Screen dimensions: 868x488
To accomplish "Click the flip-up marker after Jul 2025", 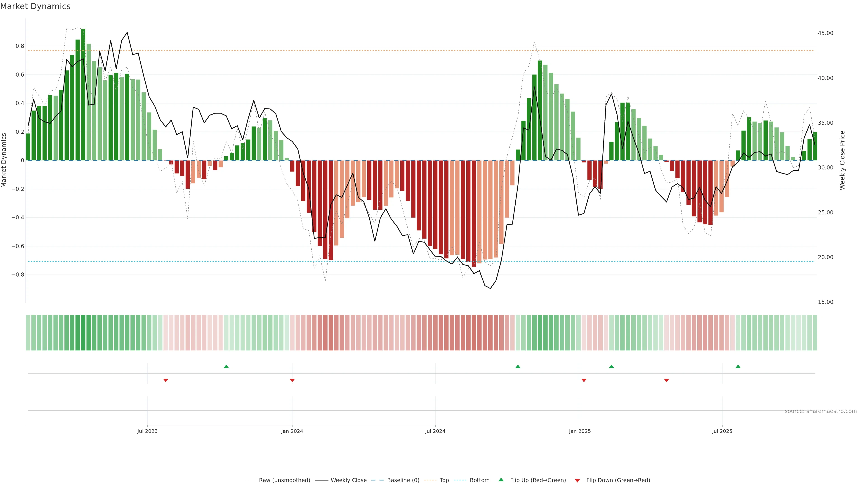I will click(x=738, y=366).
